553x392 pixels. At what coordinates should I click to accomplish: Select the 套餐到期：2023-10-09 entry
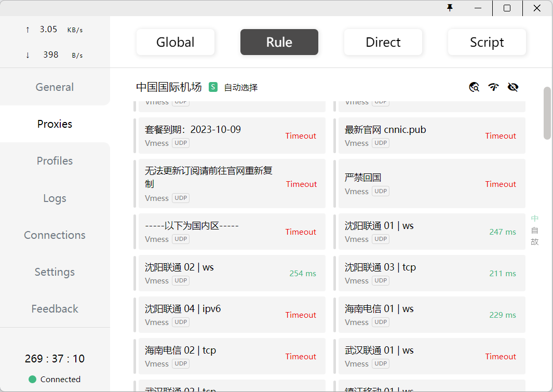click(x=232, y=136)
